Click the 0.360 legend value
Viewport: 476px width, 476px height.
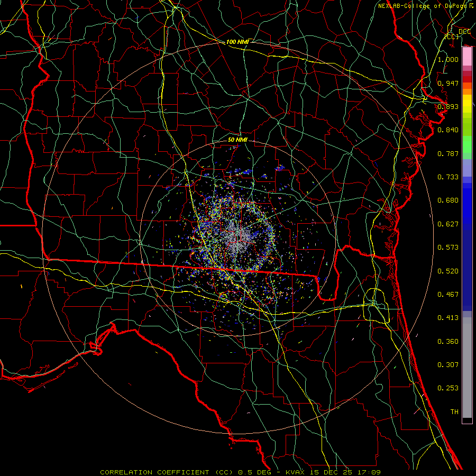pos(448,342)
